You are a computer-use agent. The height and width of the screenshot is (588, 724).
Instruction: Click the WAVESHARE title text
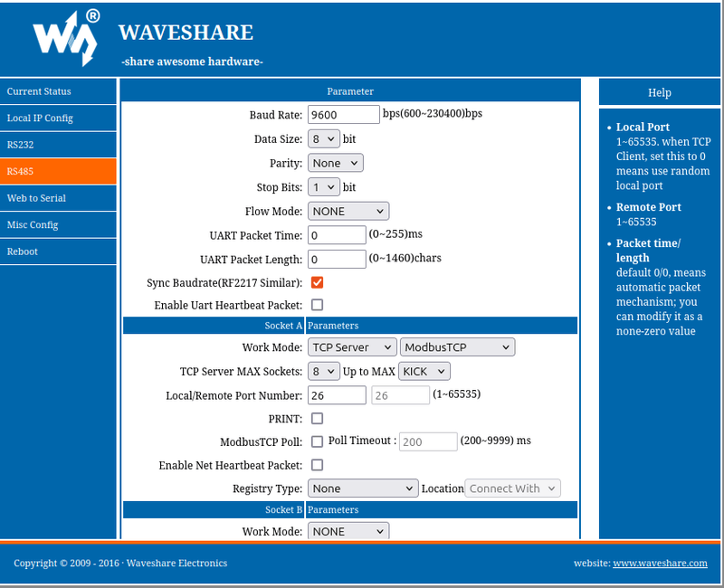point(186,33)
